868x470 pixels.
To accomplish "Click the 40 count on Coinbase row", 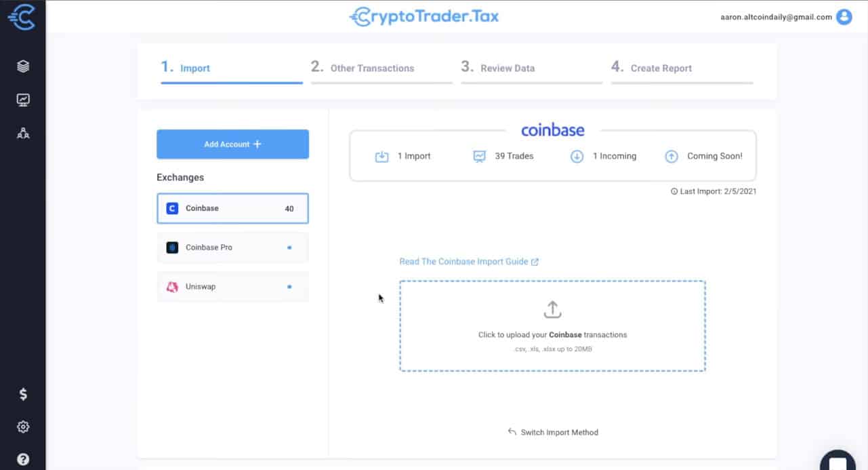I will click(x=289, y=209).
